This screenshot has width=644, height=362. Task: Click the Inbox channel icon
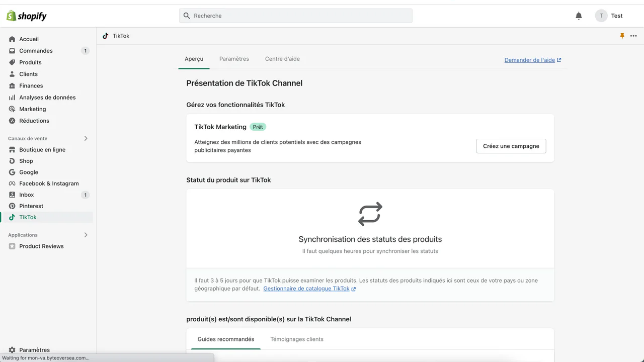click(12, 195)
